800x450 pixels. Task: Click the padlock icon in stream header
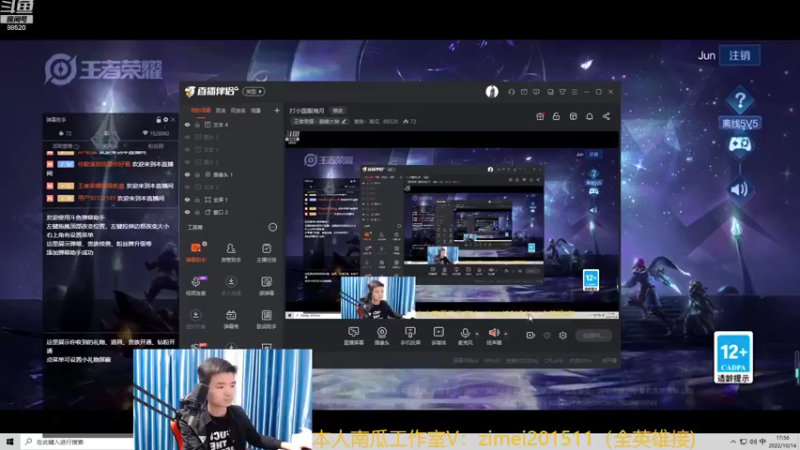pyautogui.click(x=556, y=116)
